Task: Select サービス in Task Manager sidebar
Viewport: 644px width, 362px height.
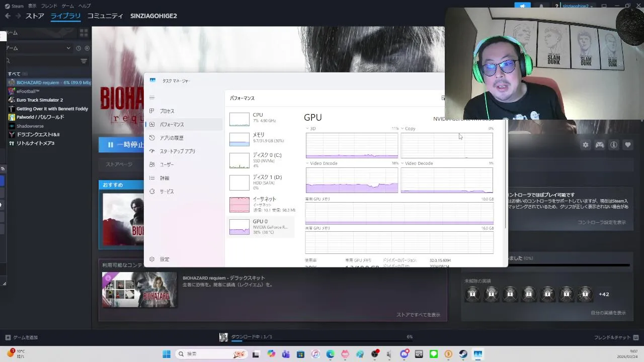Action: (184, 192)
